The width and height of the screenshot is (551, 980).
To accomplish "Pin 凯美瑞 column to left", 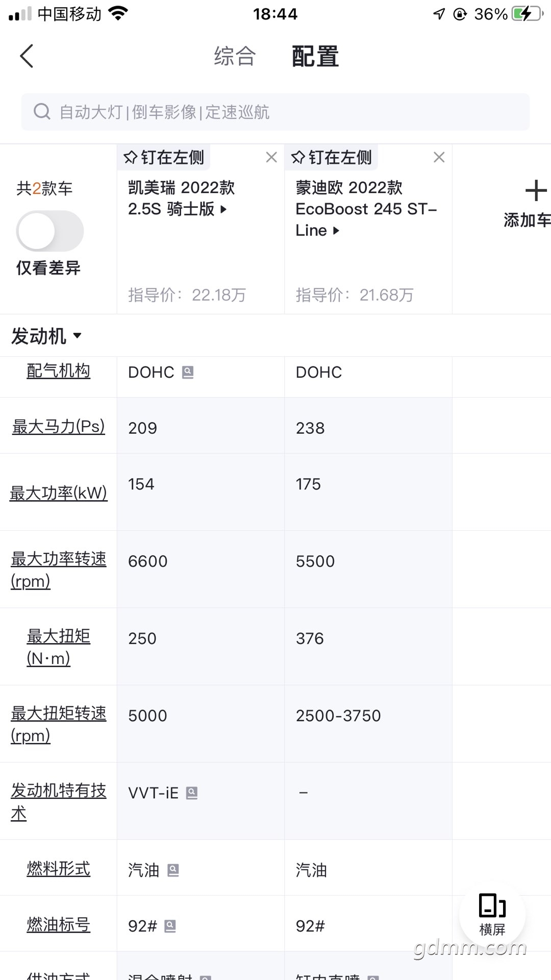I will 164,157.
